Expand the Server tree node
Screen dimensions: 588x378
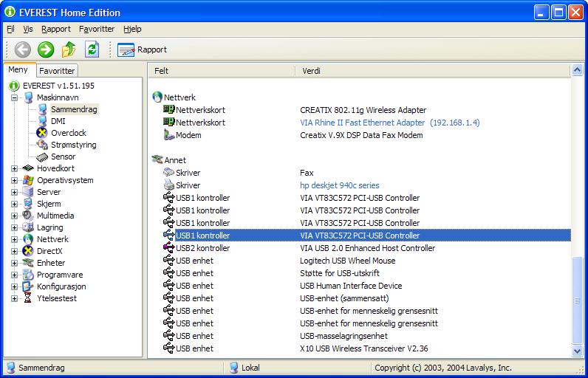pos(14,192)
